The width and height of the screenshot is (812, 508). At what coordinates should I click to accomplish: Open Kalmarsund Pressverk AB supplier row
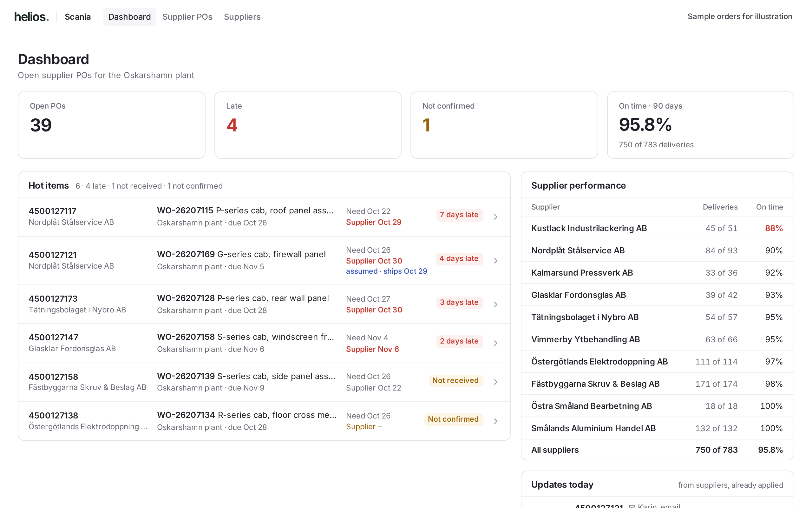pyautogui.click(x=657, y=273)
